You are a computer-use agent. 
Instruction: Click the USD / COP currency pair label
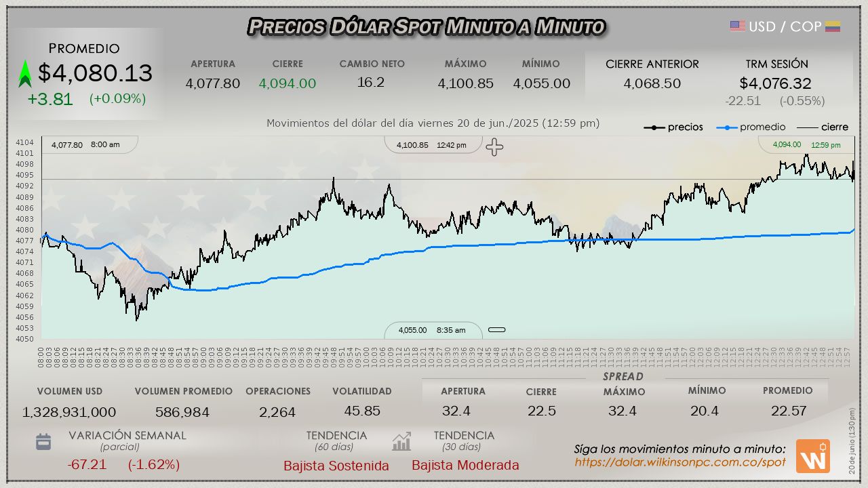click(x=785, y=26)
